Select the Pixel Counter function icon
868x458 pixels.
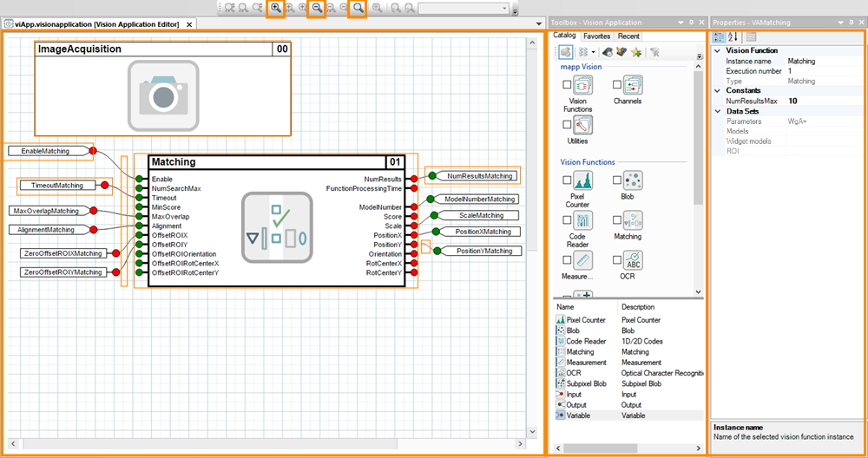pos(582,180)
